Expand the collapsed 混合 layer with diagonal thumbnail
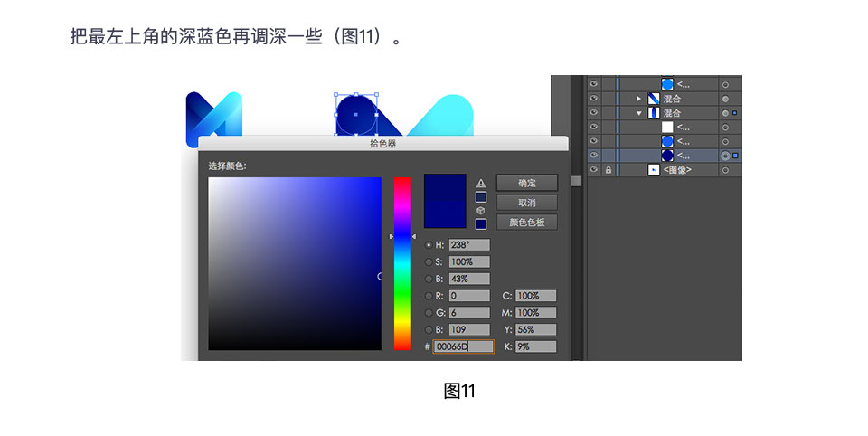The image size is (868, 436). (638, 100)
